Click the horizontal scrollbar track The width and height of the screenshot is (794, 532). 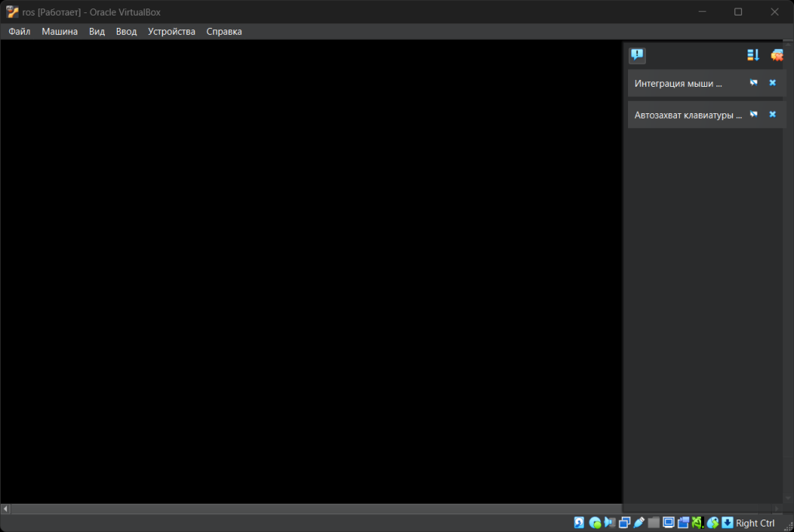pos(316,508)
